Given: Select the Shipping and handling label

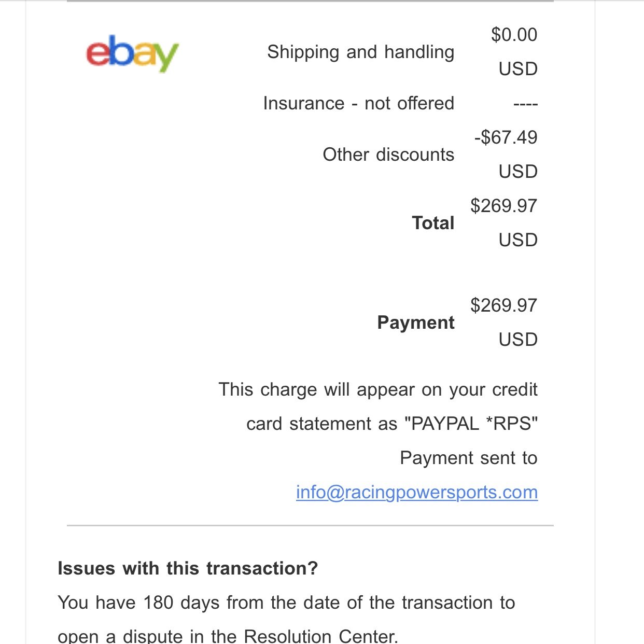Looking at the screenshot, I should tap(360, 52).
